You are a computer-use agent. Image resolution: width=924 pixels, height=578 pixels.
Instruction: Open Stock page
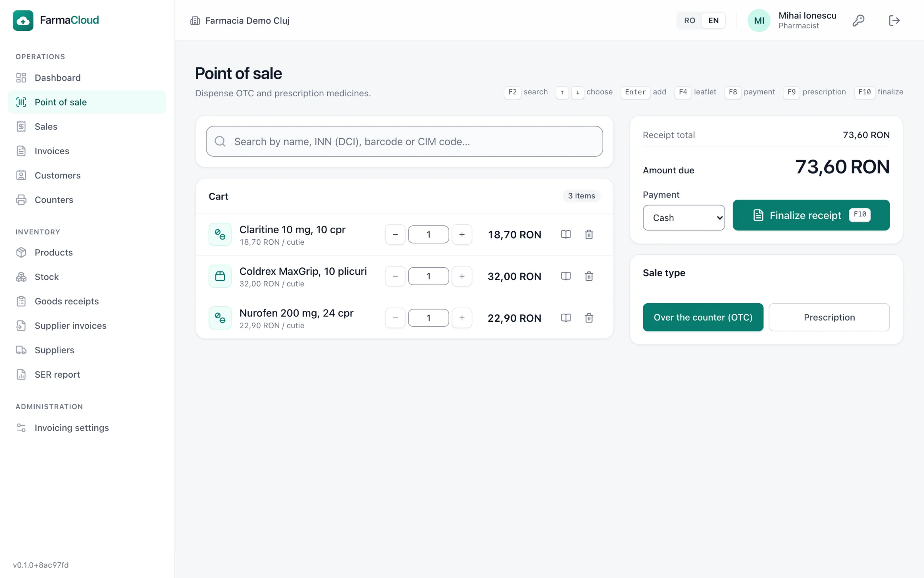coord(87,277)
